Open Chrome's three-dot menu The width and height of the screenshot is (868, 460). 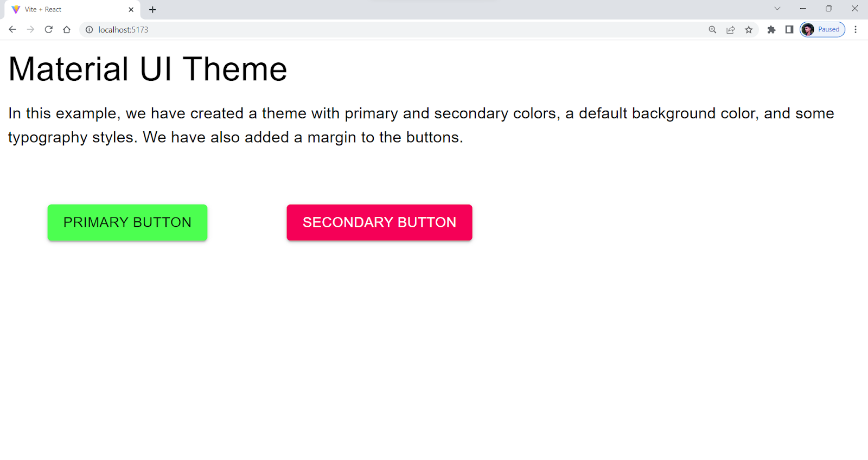click(x=856, y=30)
